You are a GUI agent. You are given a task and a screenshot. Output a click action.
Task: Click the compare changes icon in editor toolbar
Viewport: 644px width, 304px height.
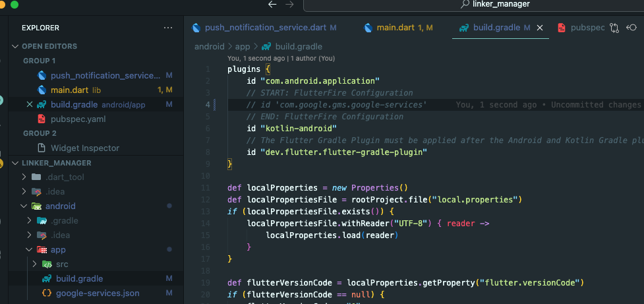614,28
